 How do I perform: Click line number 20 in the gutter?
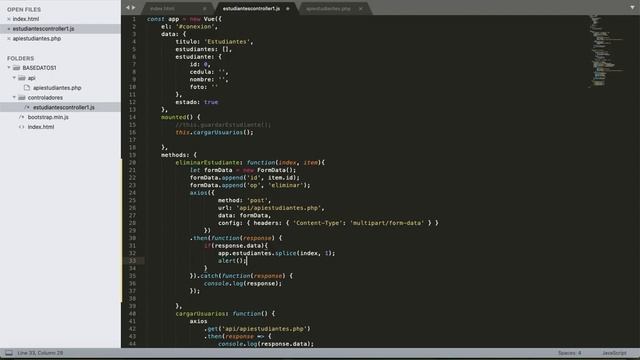pos(132,162)
